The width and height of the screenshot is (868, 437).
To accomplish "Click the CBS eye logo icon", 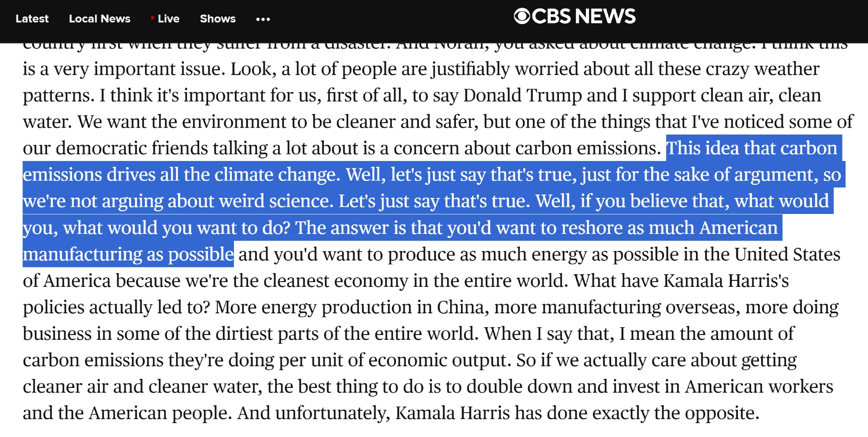I will [x=522, y=16].
